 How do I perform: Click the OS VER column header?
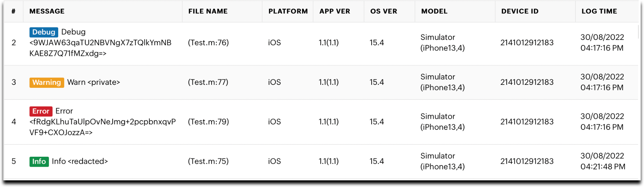[x=384, y=11]
